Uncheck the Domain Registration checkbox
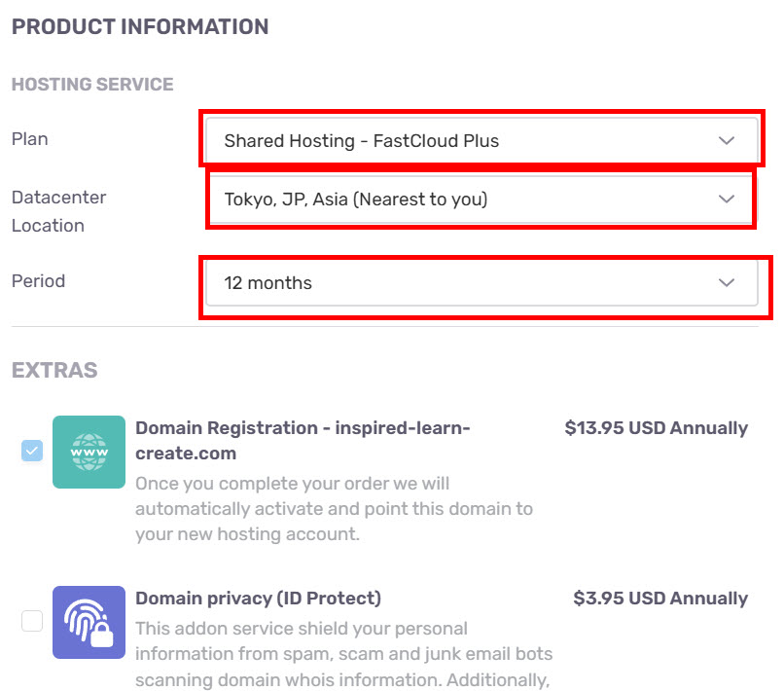This screenshot has height=691, width=784. pyautogui.click(x=32, y=451)
